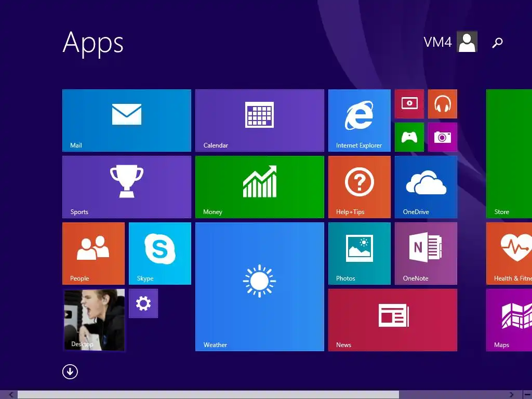
Task: Open the Maps tile
Action: tap(509, 320)
